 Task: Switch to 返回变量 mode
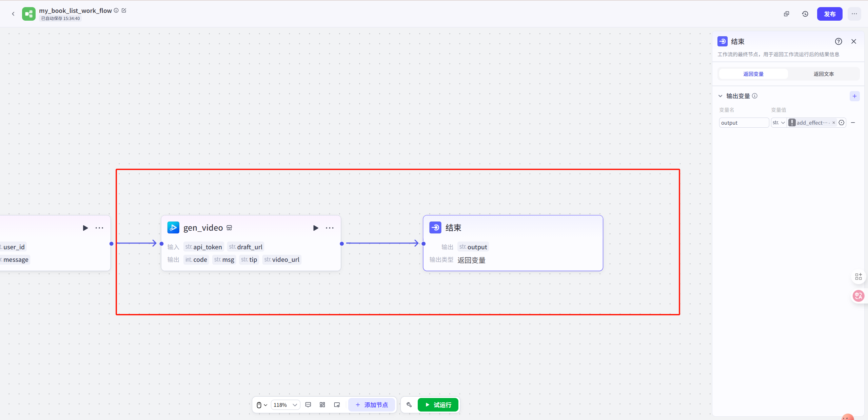753,74
